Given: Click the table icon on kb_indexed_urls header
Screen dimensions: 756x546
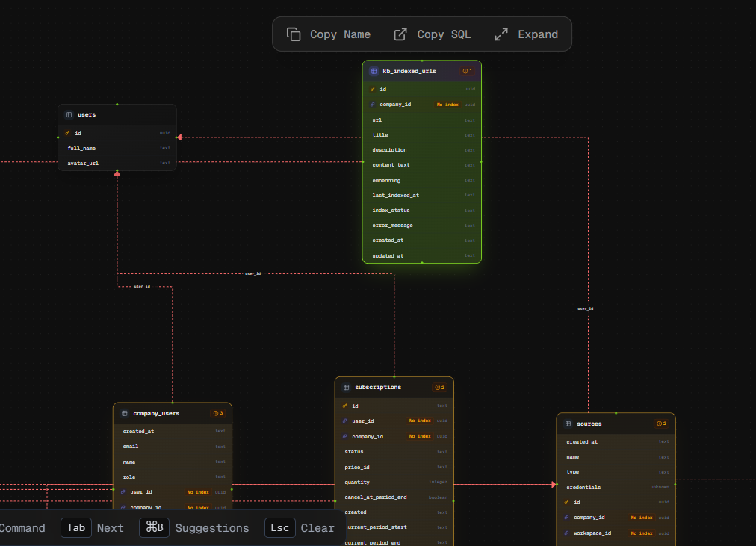Looking at the screenshot, I should click(374, 71).
